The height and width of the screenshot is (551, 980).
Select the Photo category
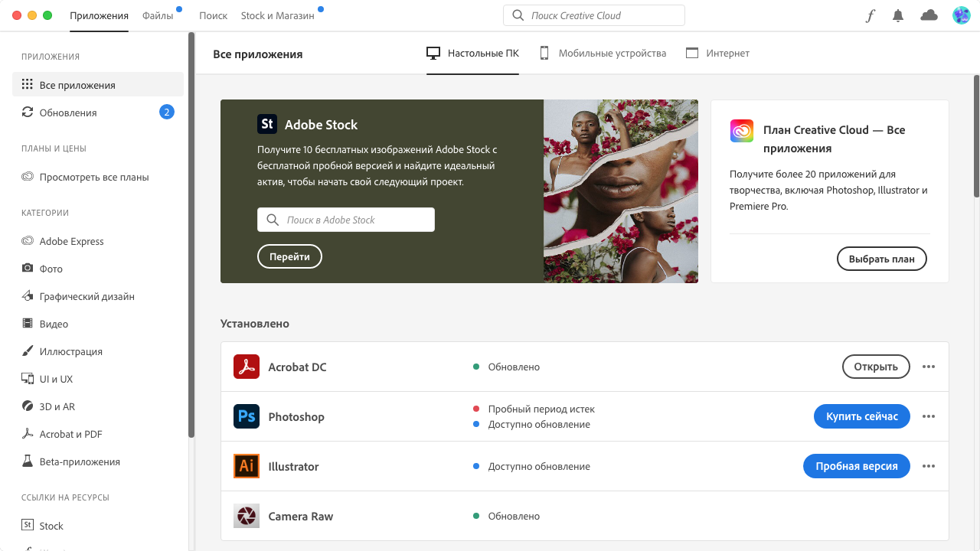pos(98,269)
